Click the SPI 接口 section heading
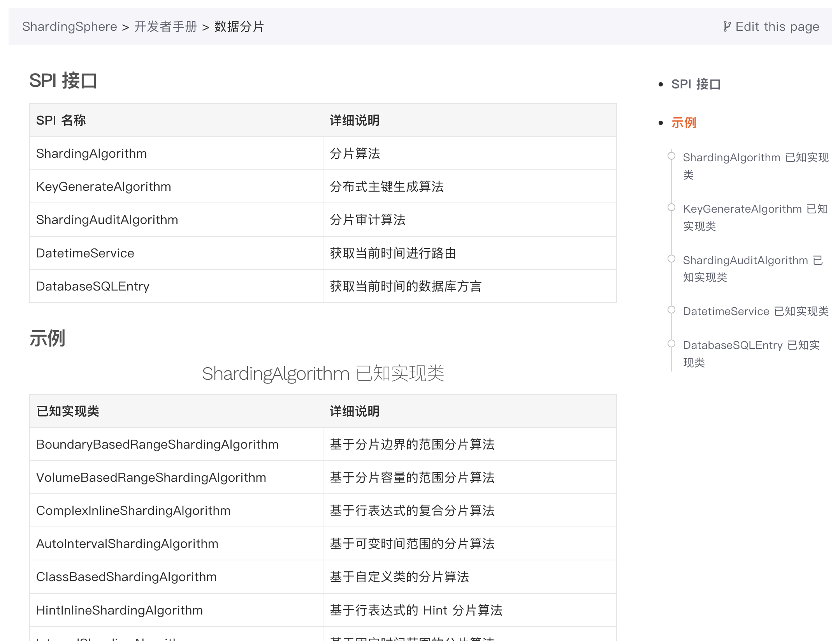840x641 pixels. tap(63, 81)
